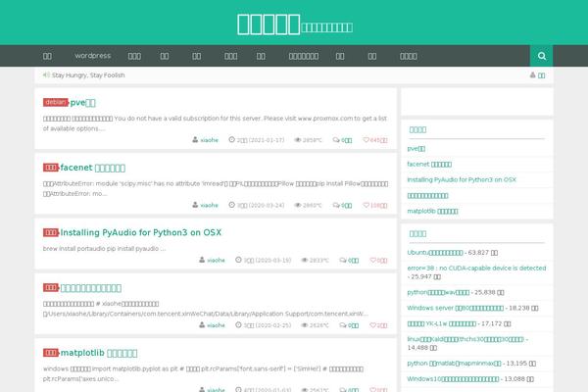Image resolution: width=588 pixels, height=392 pixels.
Task: Open the matplotlib post title in main list
Action: pos(99,353)
